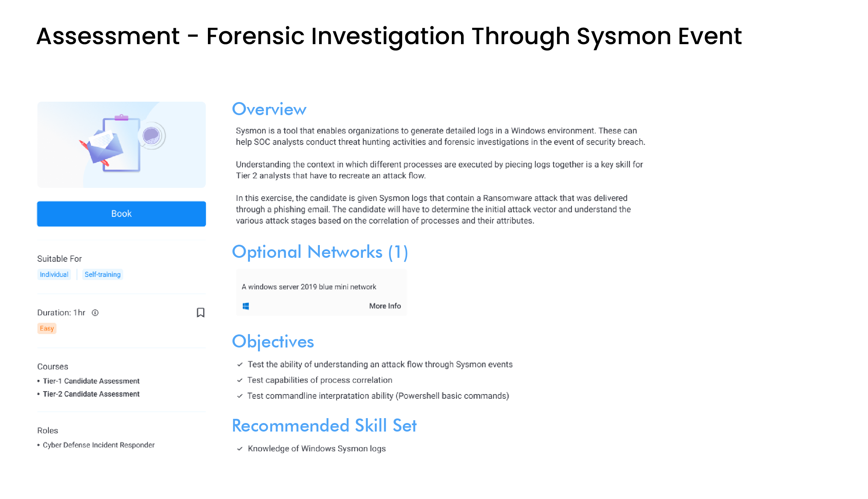Click the Cyber Defense Incident Responder role
Screen dimensions: 868x499
click(x=98, y=445)
